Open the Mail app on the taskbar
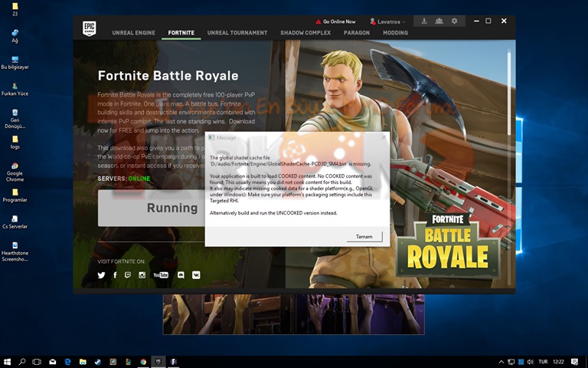The width and height of the screenshot is (588, 368). click(x=53, y=362)
